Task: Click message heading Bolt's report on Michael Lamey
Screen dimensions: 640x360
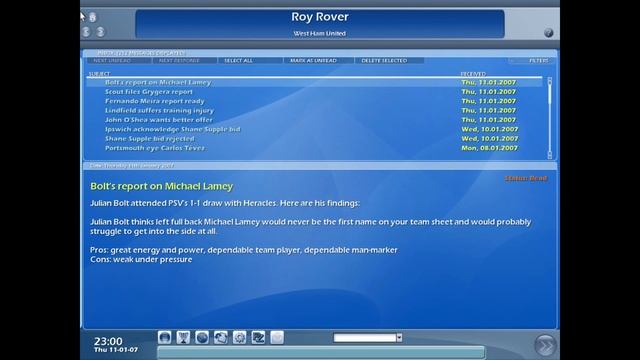Action: [x=162, y=187]
